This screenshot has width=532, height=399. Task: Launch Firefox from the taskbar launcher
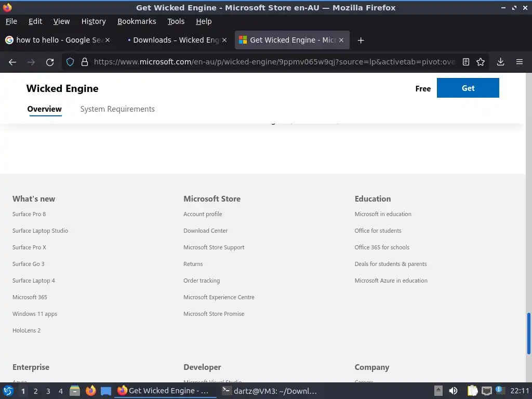tap(90, 391)
